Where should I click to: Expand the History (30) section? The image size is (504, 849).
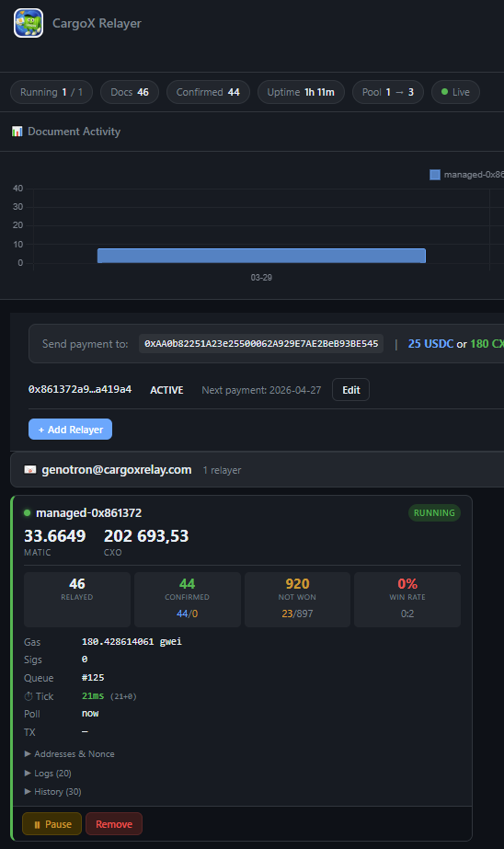(52, 792)
